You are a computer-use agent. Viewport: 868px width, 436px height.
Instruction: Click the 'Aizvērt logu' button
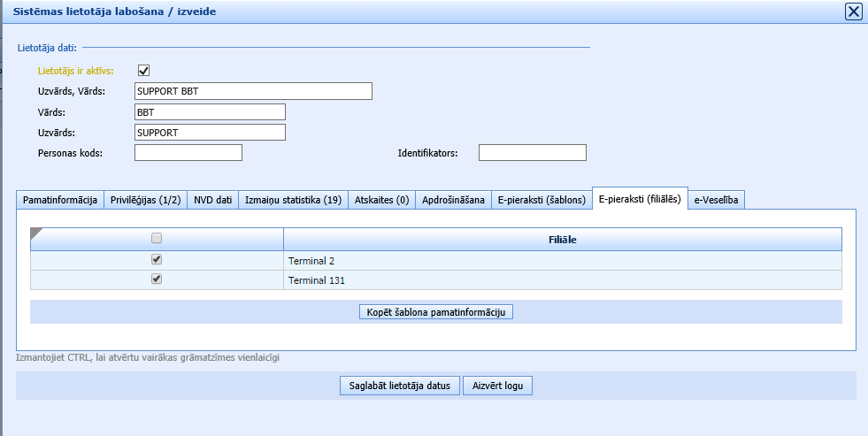(497, 386)
